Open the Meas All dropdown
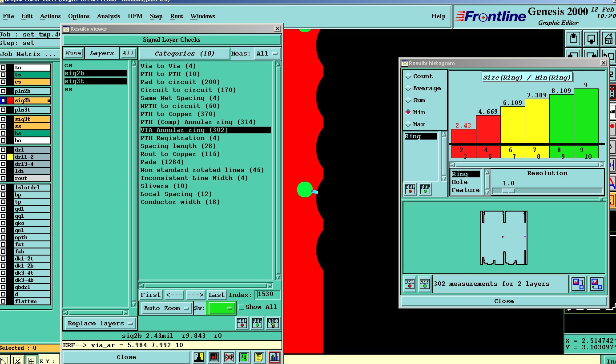 267,53
